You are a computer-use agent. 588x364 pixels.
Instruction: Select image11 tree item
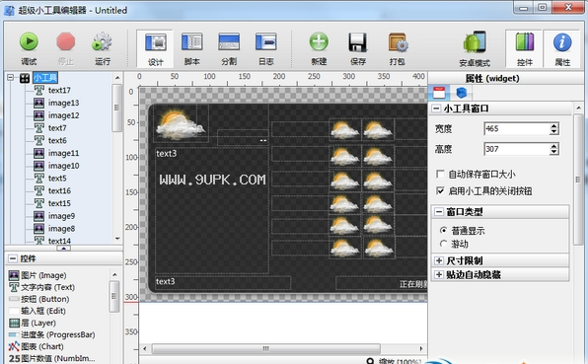coord(63,153)
